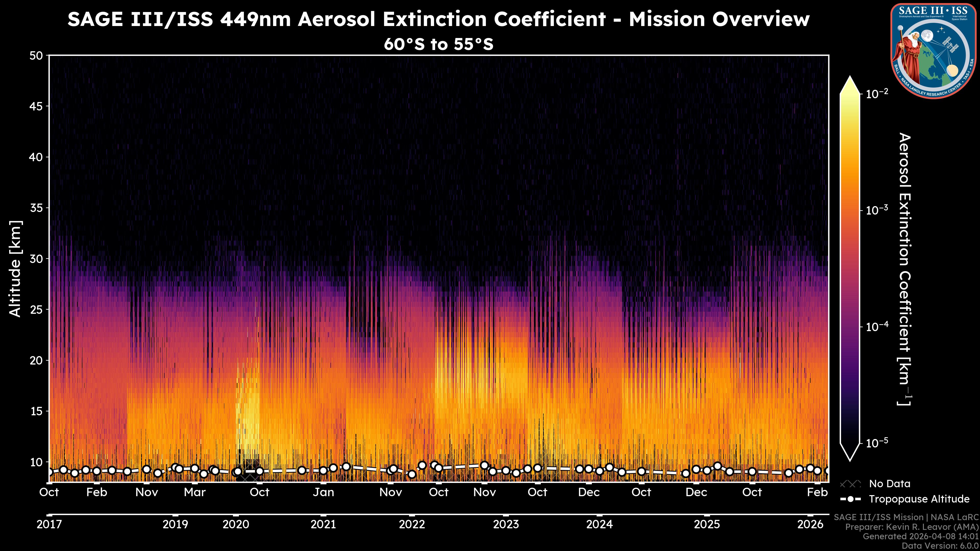Click the Jan month label near 2021

click(x=323, y=492)
